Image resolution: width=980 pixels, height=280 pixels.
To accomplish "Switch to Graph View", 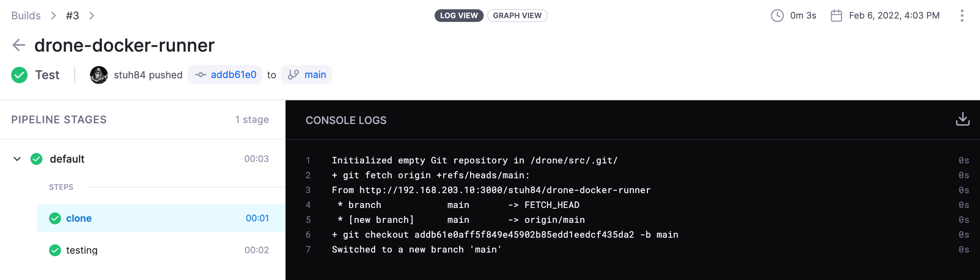I will point(517,16).
